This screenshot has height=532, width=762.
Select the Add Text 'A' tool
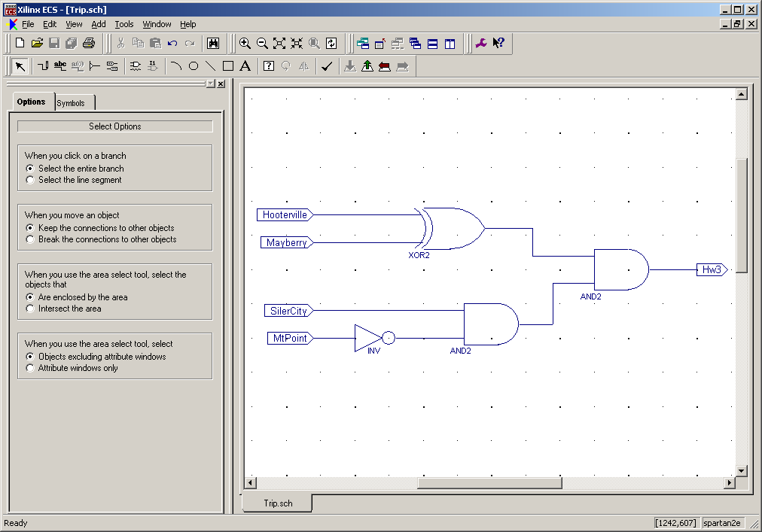coord(245,66)
